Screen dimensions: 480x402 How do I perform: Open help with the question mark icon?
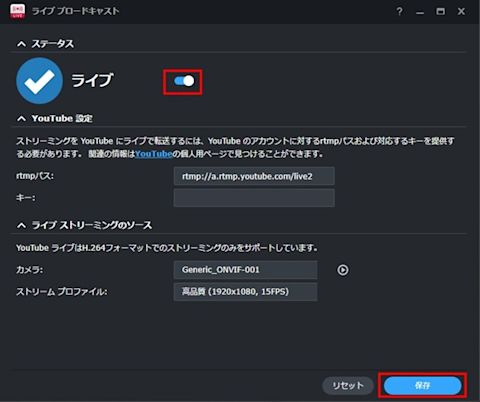(399, 12)
